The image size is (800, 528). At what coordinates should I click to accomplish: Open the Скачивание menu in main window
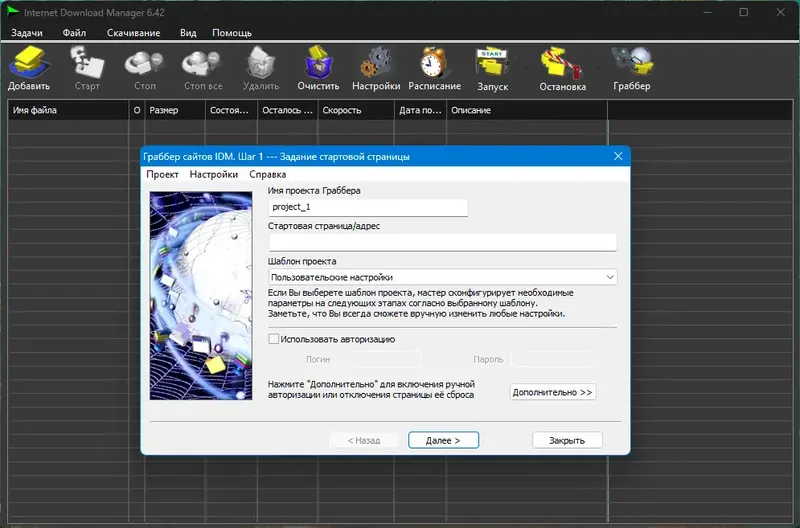tap(134, 33)
